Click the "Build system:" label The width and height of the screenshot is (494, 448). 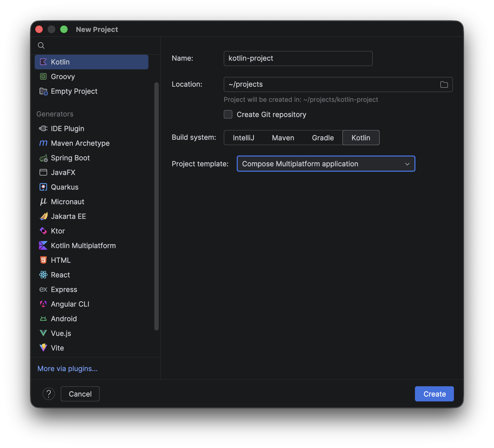pos(194,137)
